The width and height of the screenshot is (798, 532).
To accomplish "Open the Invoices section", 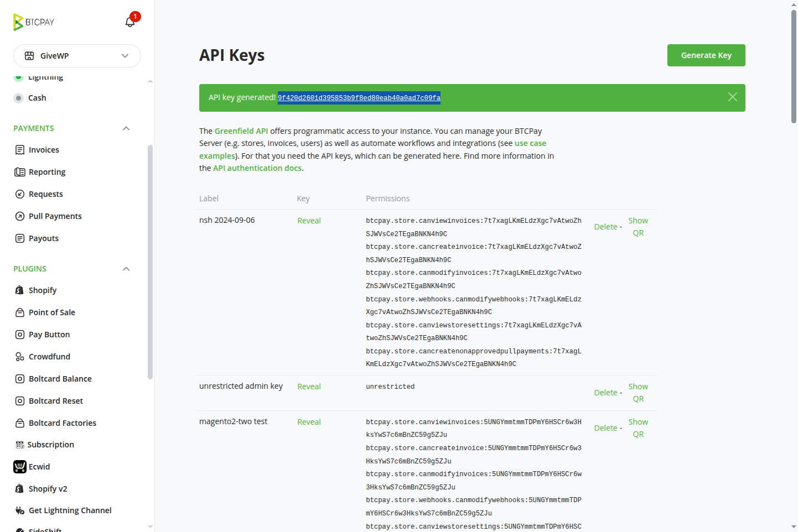I will [x=44, y=149].
